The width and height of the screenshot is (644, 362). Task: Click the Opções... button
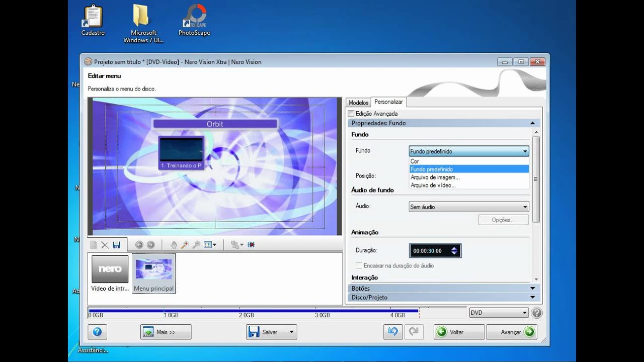[503, 220]
